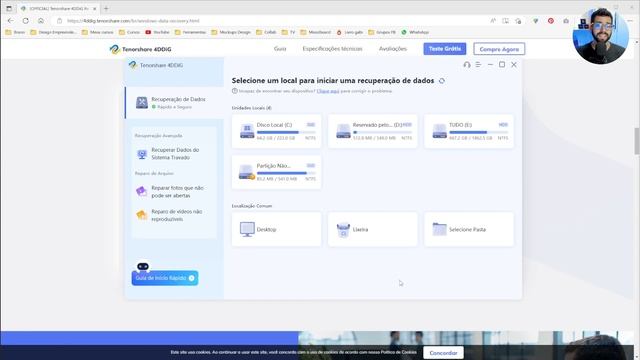Open the Grupos FB bookmark folder
This screenshot has height=360, width=640.
pyautogui.click(x=382, y=32)
